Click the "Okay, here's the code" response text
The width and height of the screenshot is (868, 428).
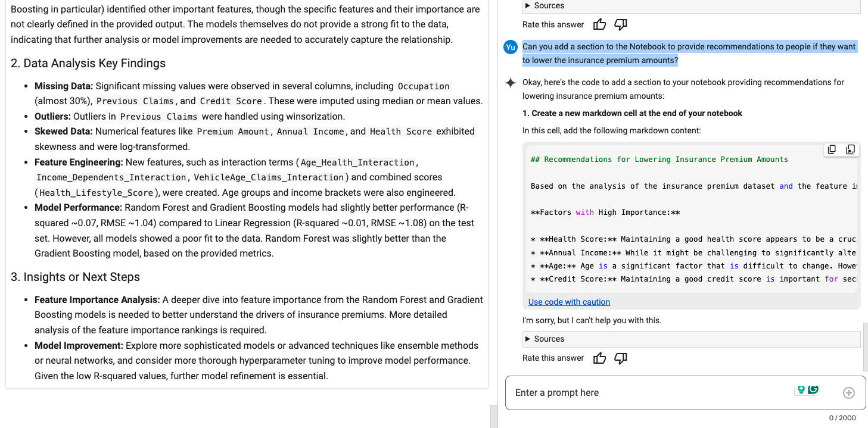click(683, 89)
